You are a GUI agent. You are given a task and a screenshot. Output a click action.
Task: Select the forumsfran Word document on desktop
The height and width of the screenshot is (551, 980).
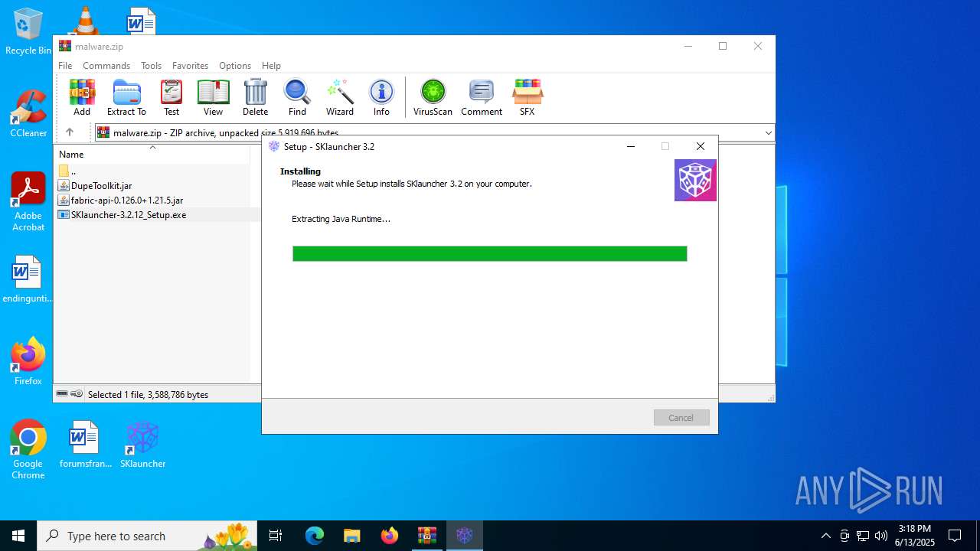point(86,444)
